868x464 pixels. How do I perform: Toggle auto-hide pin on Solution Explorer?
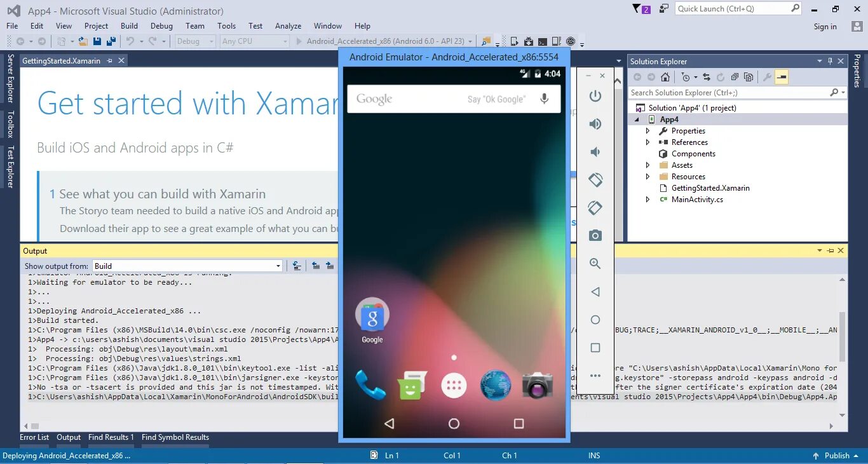coord(830,61)
